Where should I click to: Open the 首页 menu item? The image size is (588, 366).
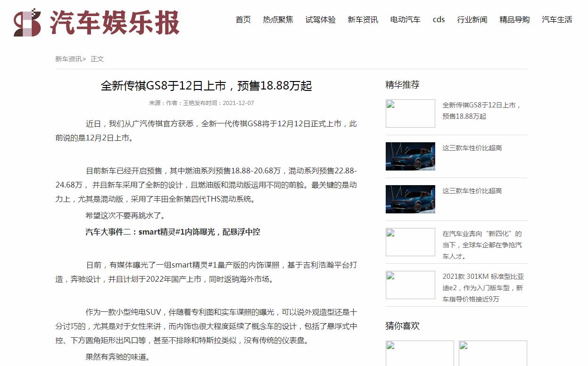tap(243, 20)
